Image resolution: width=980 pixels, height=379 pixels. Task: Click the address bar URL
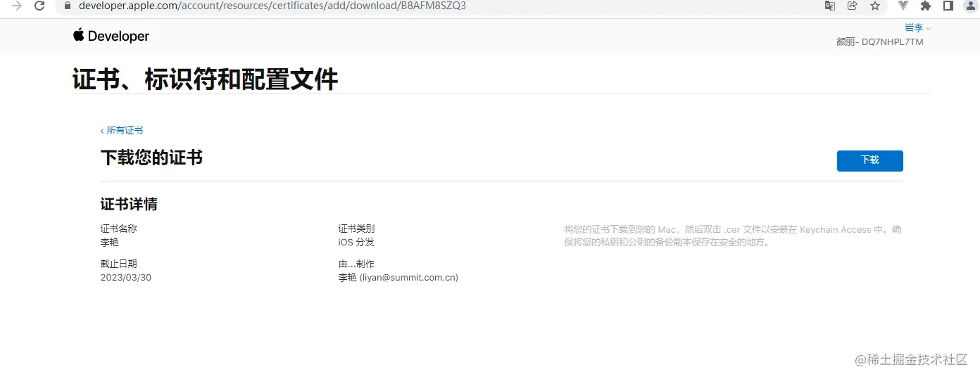click(x=272, y=6)
